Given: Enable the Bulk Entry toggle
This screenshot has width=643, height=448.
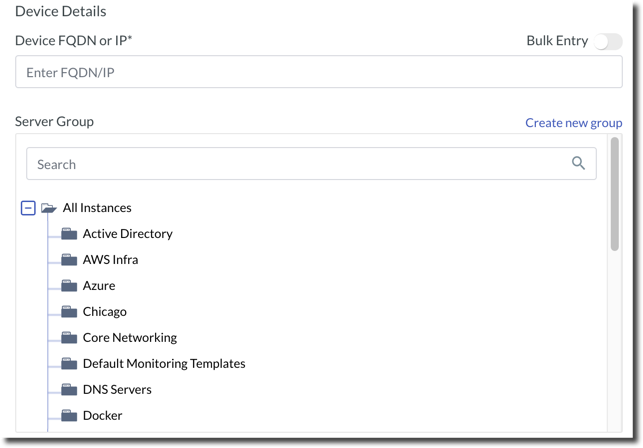Looking at the screenshot, I should tap(607, 41).
